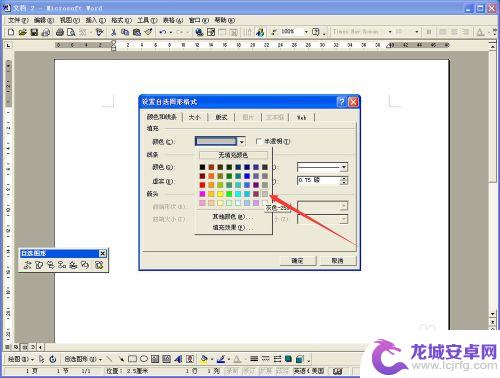Click the line weight input field
The height and width of the screenshot is (378, 500).
click(x=318, y=180)
